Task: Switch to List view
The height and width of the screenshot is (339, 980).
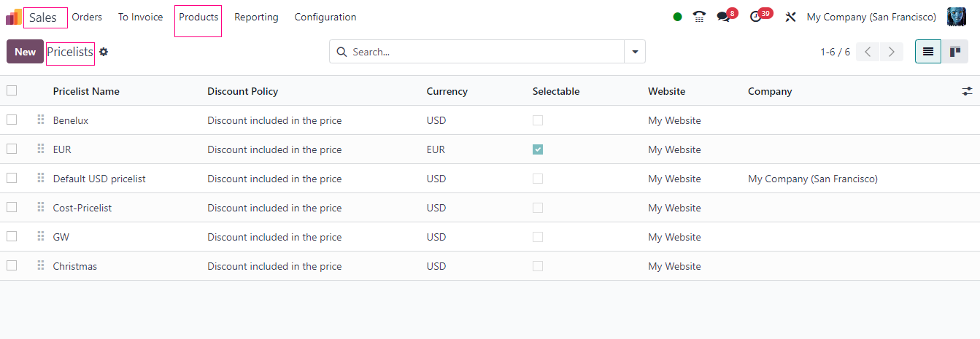Action: pos(928,52)
